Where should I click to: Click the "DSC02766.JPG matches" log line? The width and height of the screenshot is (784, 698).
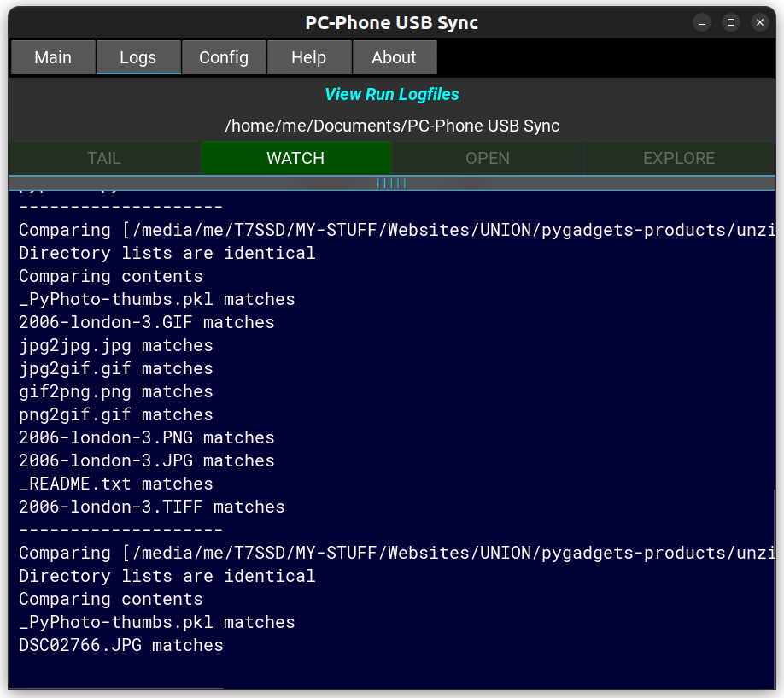(x=121, y=646)
